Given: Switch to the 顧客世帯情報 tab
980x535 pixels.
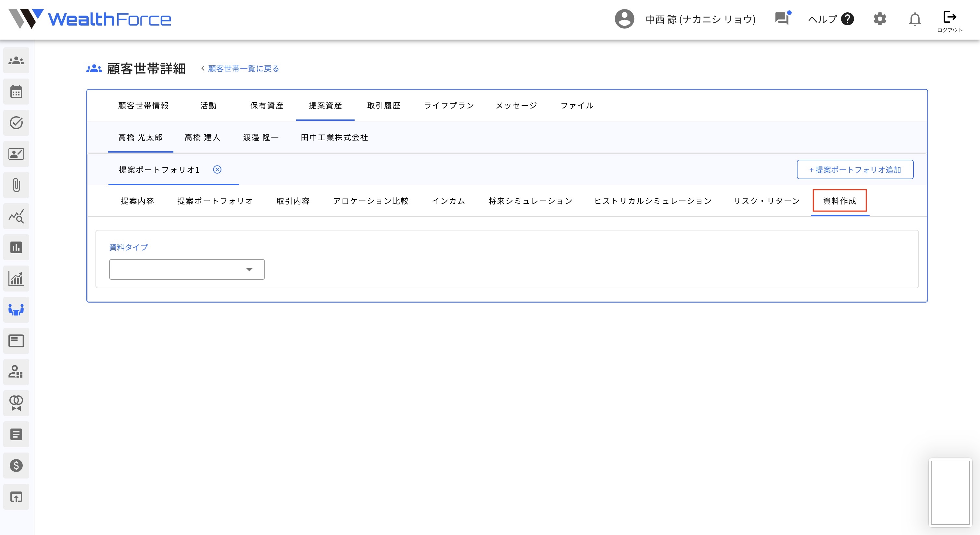Looking at the screenshot, I should point(144,106).
